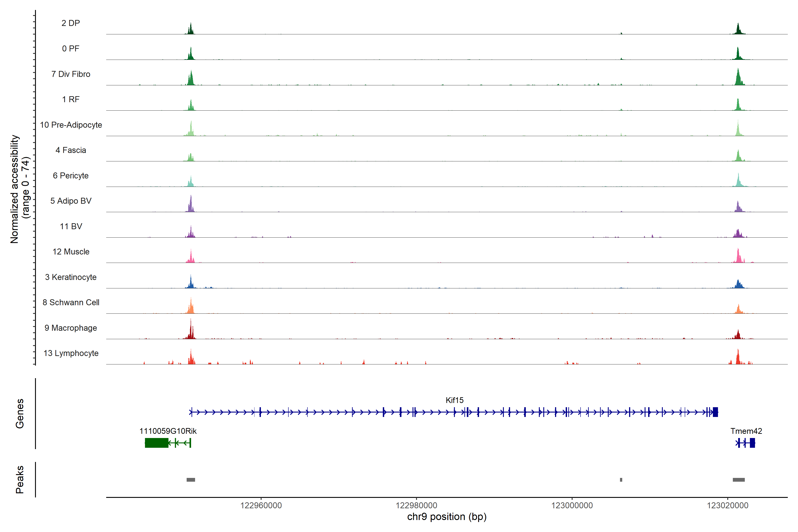Click the Peaks panel label
798x532 pixels.
20,479
